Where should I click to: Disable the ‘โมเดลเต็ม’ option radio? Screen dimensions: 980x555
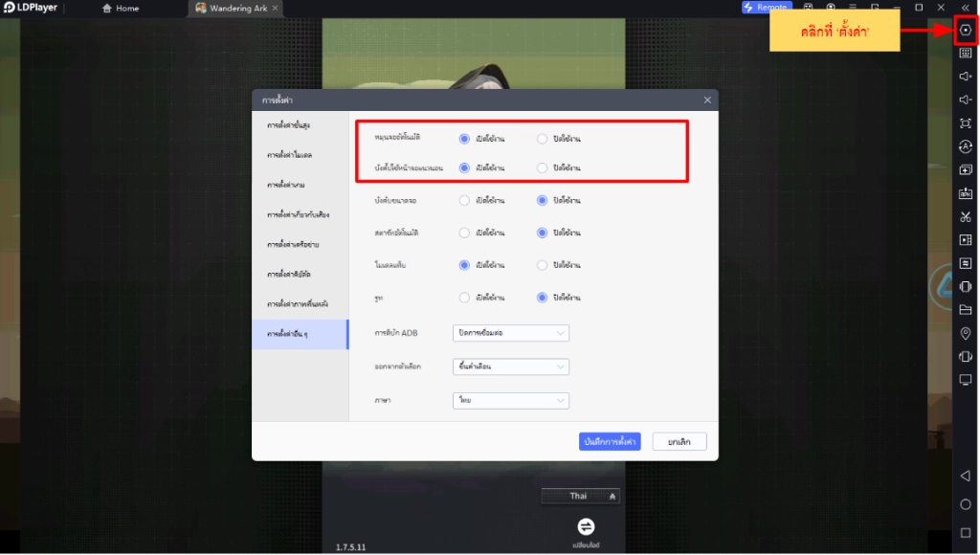pyautogui.click(x=543, y=265)
